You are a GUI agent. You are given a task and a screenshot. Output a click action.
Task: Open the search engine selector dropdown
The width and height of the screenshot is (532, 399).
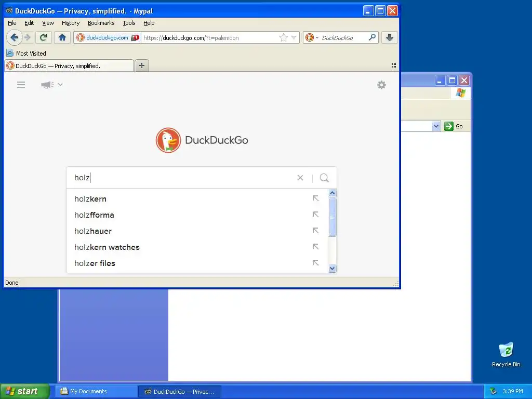tap(312, 37)
